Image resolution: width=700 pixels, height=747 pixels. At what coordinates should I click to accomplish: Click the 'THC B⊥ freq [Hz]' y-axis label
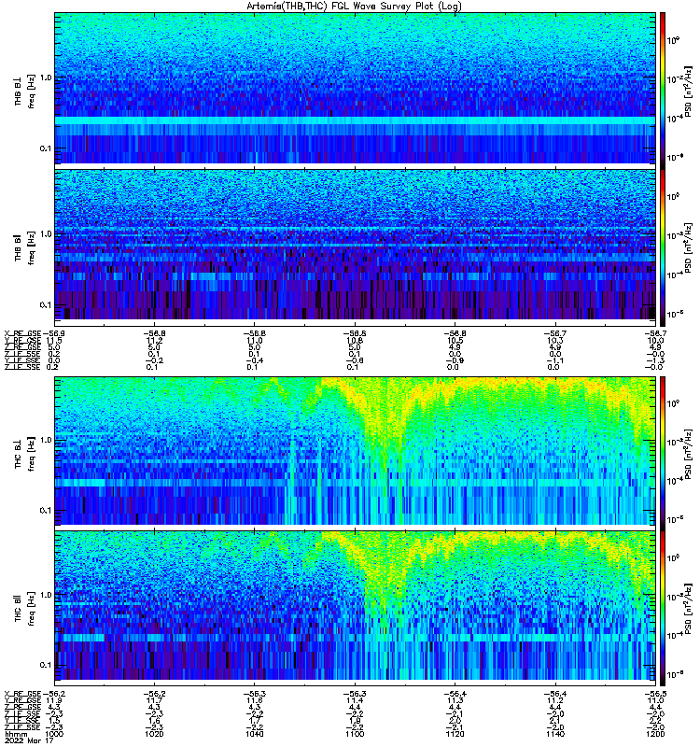point(24,453)
